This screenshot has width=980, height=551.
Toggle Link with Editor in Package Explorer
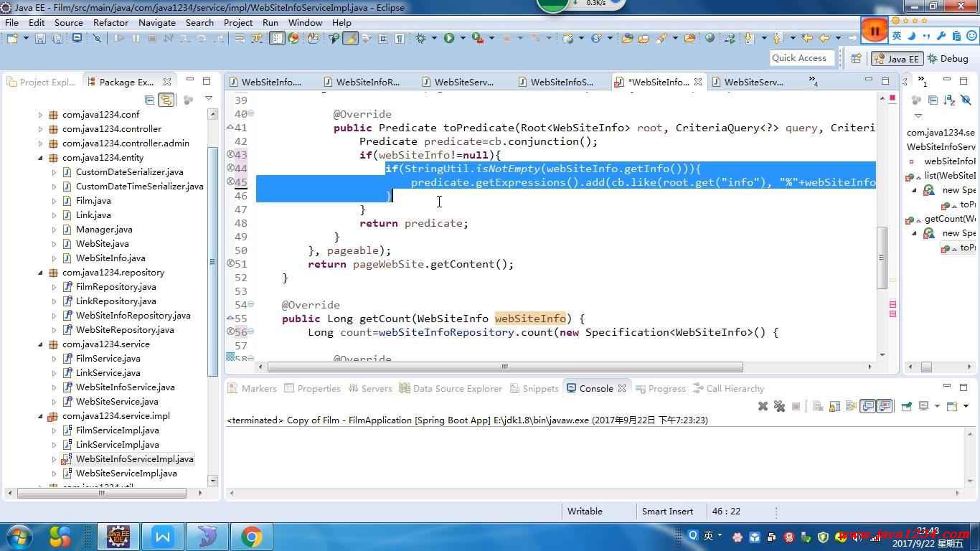pyautogui.click(x=166, y=100)
